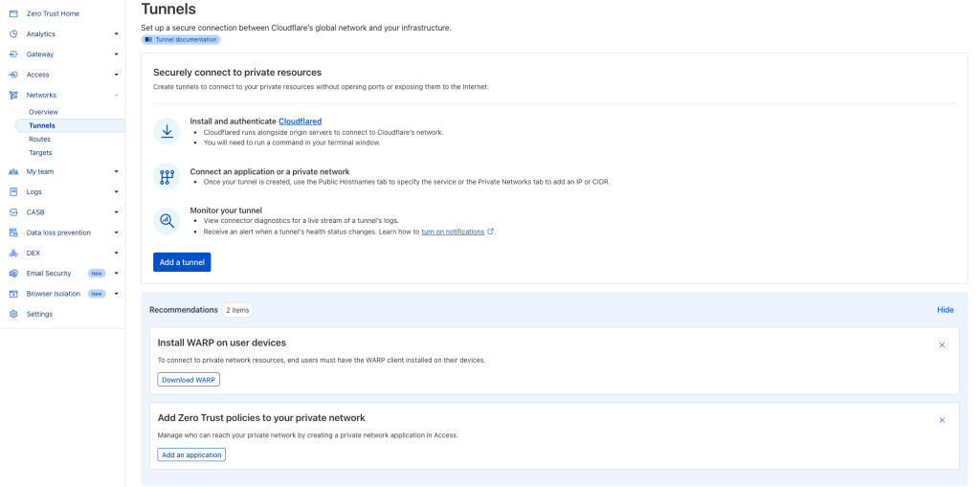This screenshot has height=487, width=980.
Task: Click external link icon after turn on notifications
Action: click(491, 232)
